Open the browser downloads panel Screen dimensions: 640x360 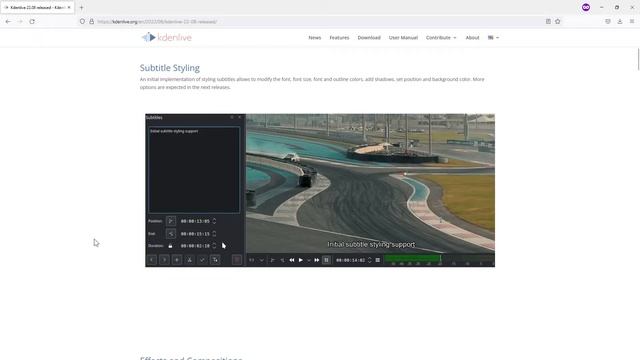pos(620,22)
